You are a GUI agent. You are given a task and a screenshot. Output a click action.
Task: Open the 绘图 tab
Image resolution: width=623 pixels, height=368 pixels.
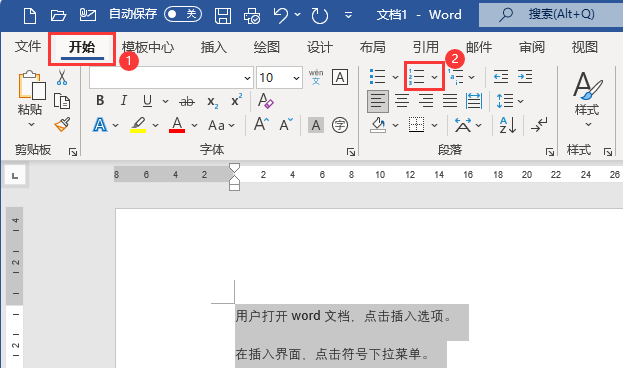tap(267, 47)
